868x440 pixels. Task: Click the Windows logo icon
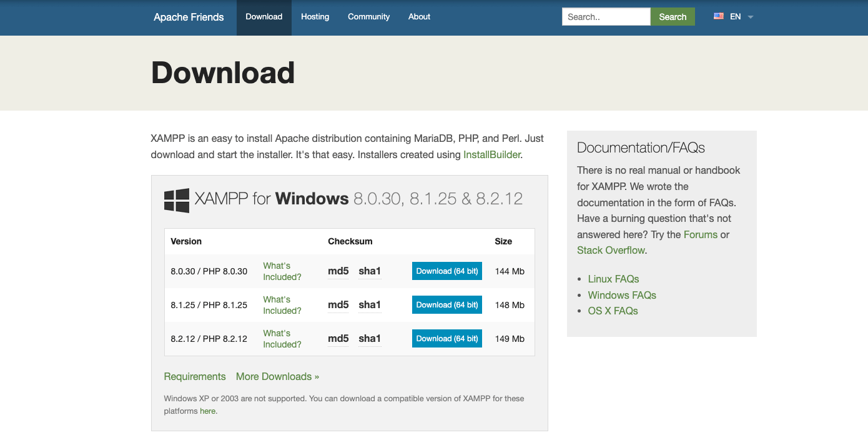point(177,200)
